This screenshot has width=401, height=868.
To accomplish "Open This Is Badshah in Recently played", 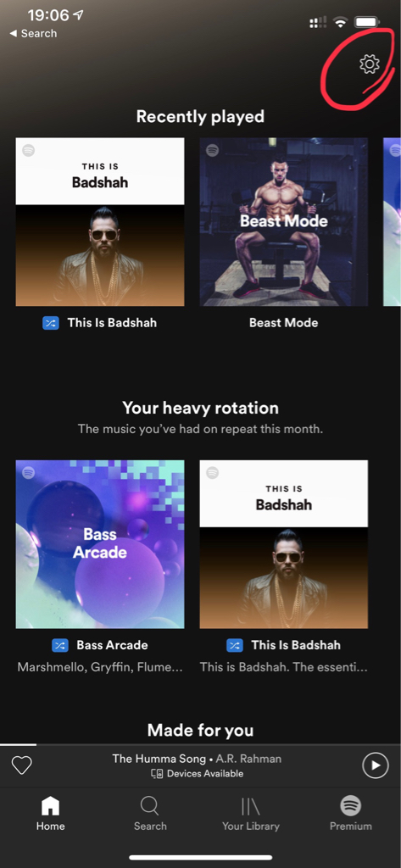I will pyautogui.click(x=100, y=222).
